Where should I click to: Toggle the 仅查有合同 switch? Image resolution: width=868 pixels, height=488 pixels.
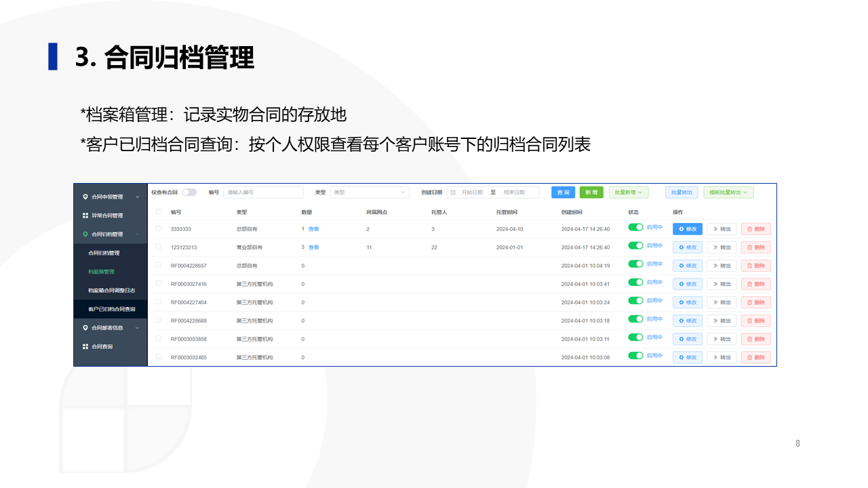click(189, 192)
